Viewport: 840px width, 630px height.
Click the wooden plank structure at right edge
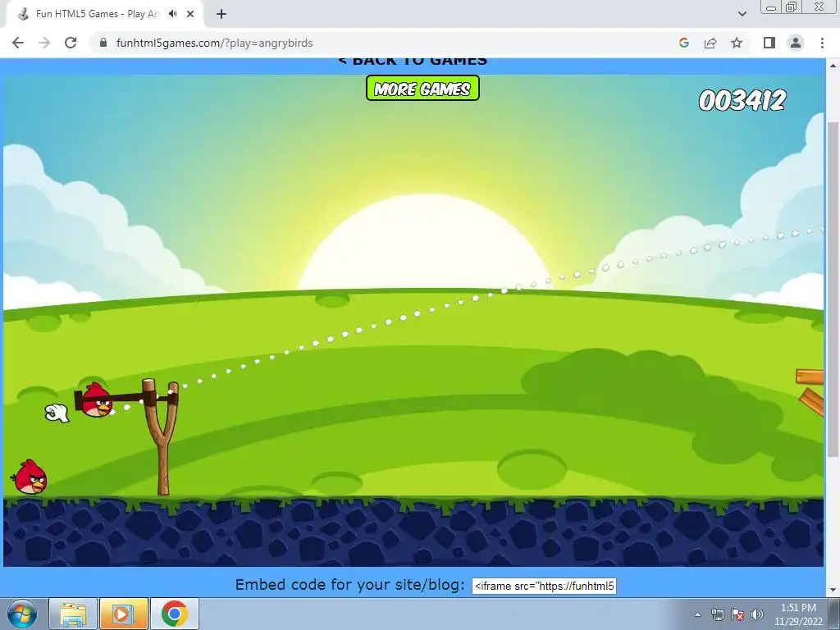click(810, 391)
